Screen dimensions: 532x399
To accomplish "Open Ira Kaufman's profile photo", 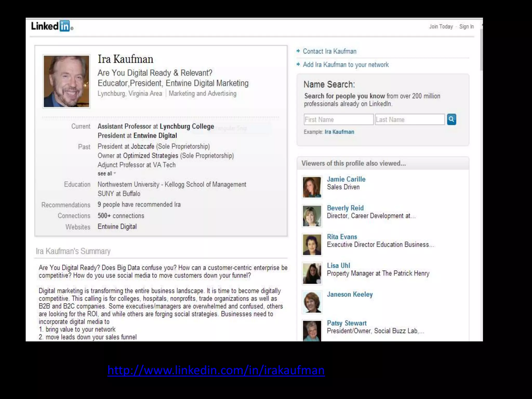I will click(66, 81).
